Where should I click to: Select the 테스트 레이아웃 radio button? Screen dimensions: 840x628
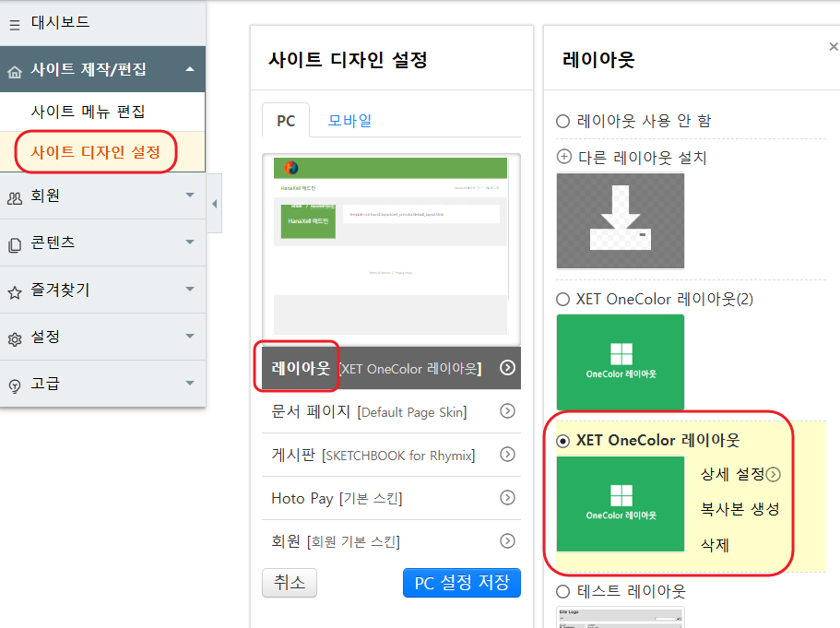560,592
